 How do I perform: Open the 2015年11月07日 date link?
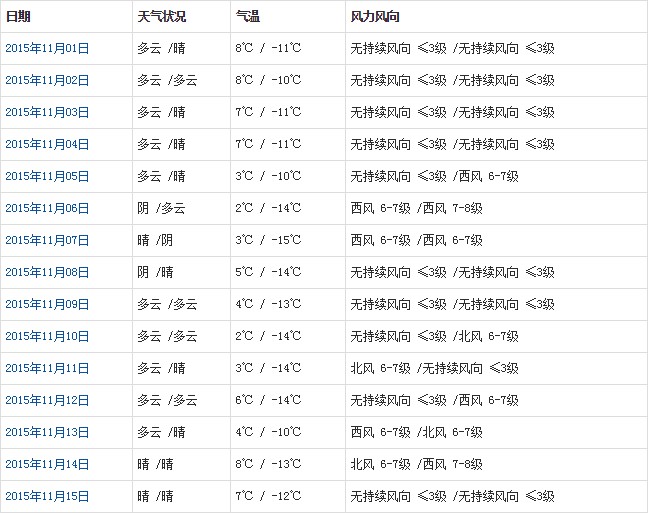pyautogui.click(x=47, y=240)
